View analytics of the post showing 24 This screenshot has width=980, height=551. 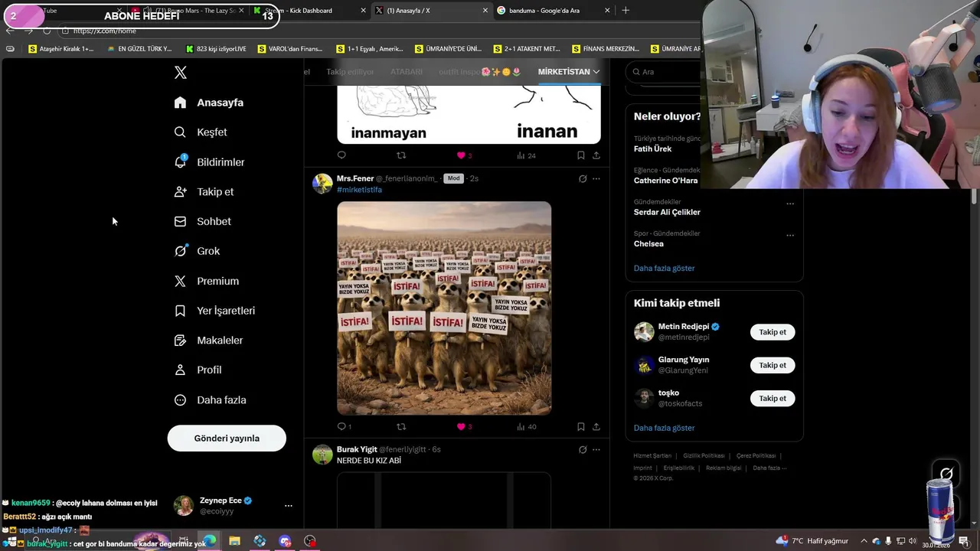pyautogui.click(x=527, y=155)
